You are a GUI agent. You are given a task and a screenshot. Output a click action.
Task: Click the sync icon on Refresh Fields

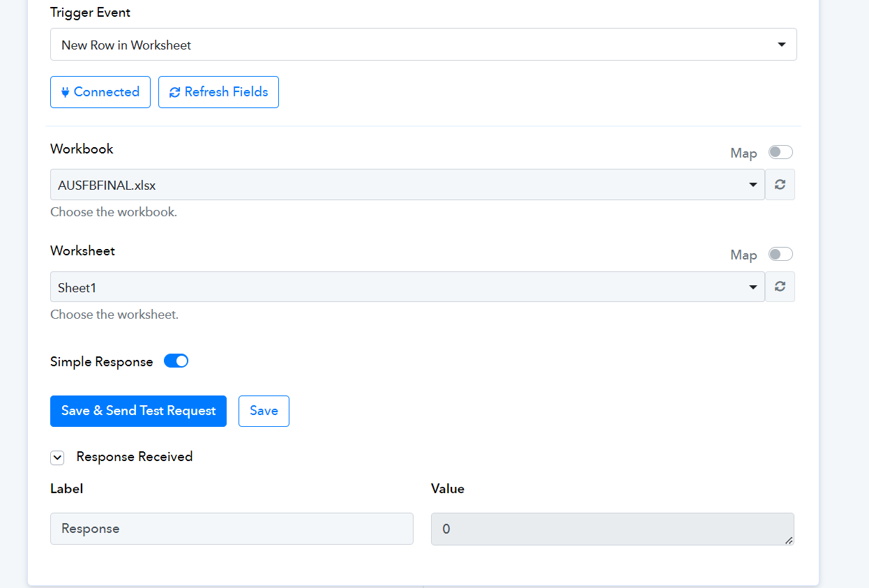[174, 92]
